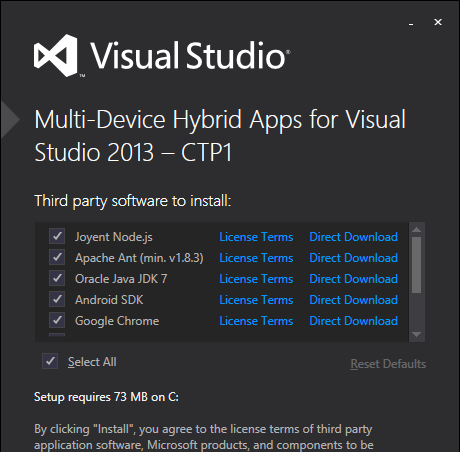Click the 'Android SDK' entry text

pos(109,300)
